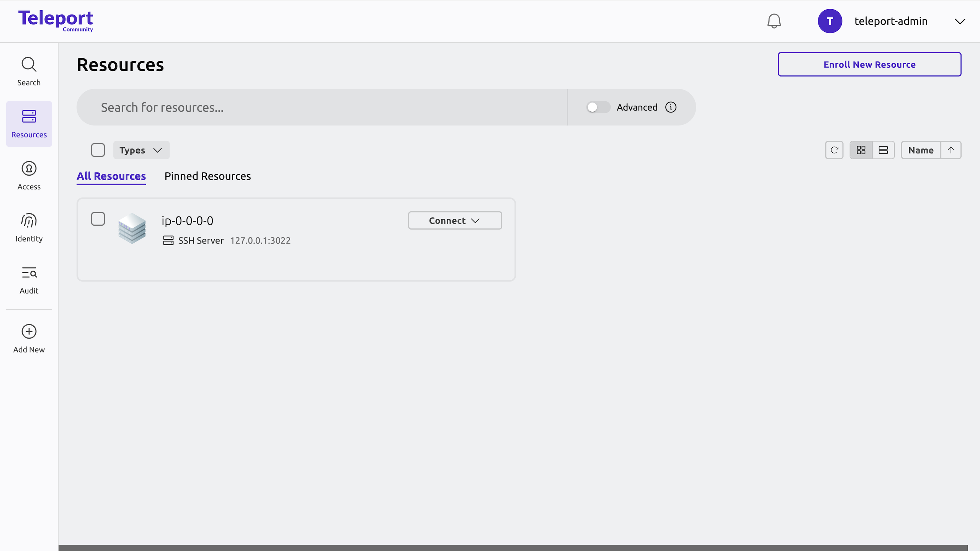Refresh the resources list
Image resolution: width=980 pixels, height=551 pixels.
tap(834, 150)
